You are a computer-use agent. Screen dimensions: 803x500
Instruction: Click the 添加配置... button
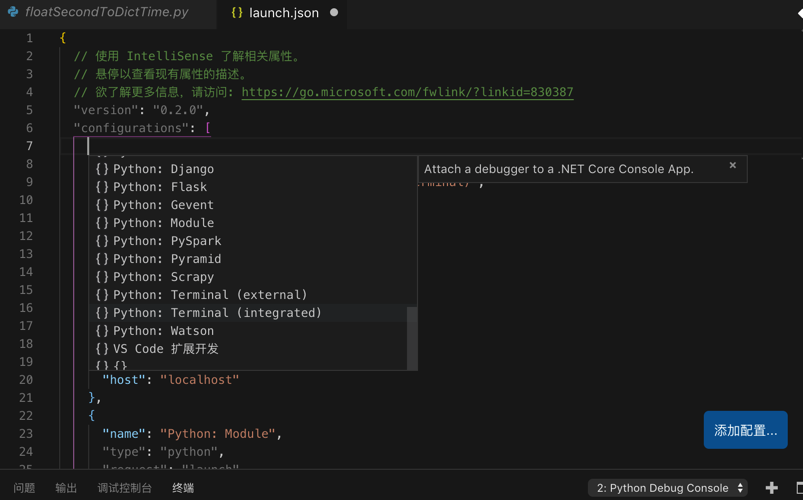[x=745, y=430]
